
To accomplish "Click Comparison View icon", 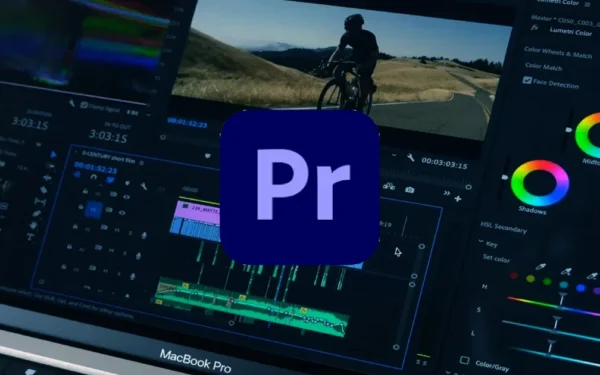I will (x=389, y=186).
